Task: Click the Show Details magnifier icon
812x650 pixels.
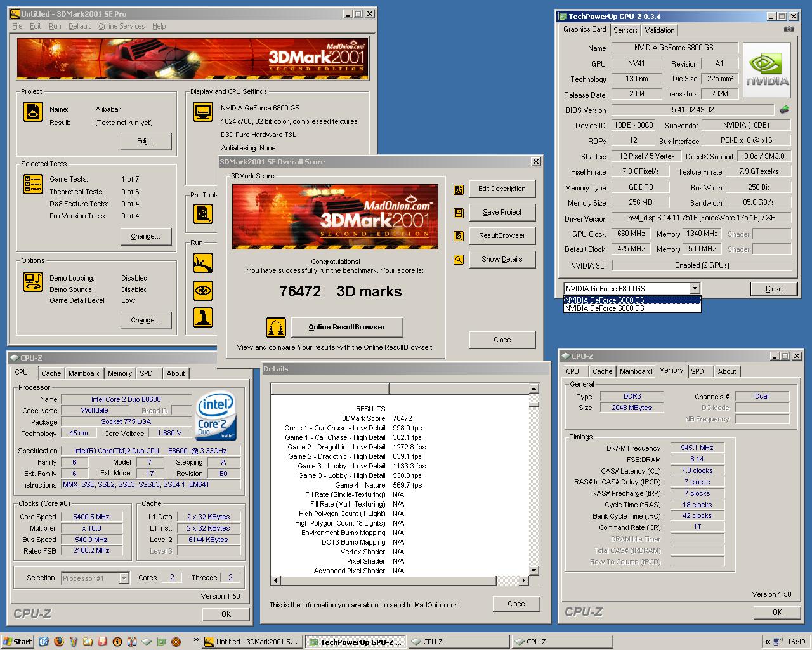Action: coord(459,260)
